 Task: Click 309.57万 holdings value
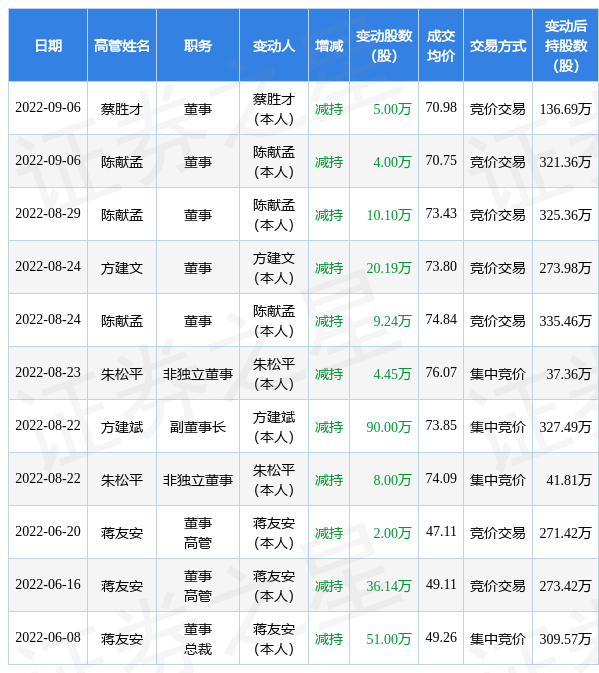tap(565, 639)
